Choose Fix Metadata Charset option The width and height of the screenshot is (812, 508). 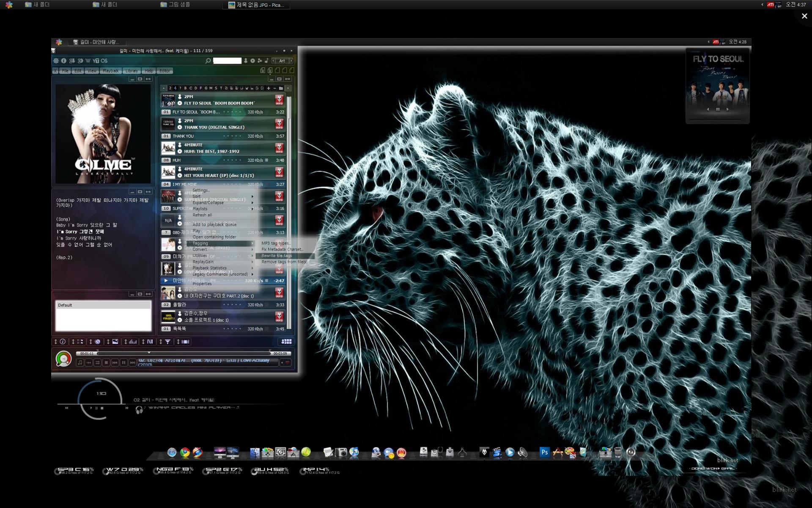(285, 249)
